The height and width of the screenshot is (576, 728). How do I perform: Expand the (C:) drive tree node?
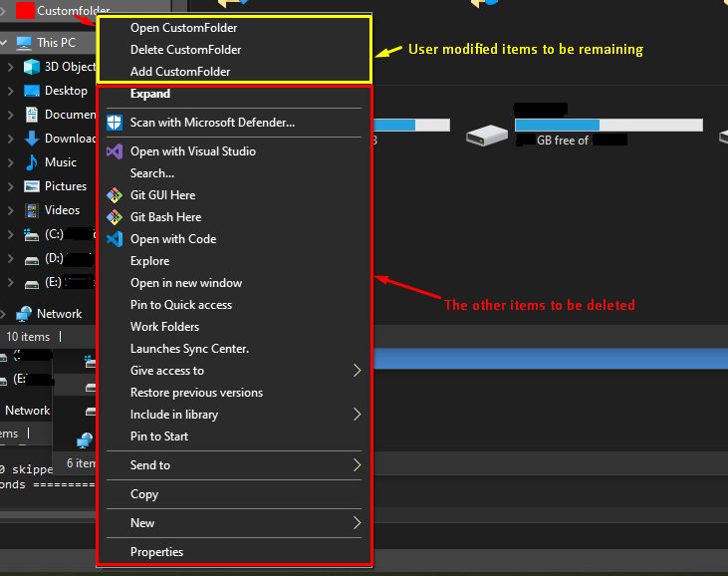pos(10,234)
